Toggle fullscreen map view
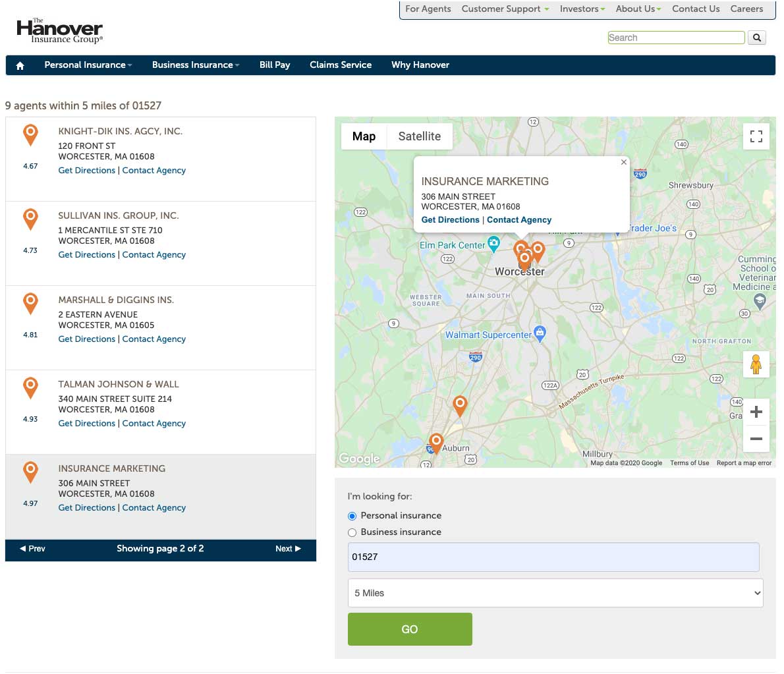784x674 pixels. point(756,136)
